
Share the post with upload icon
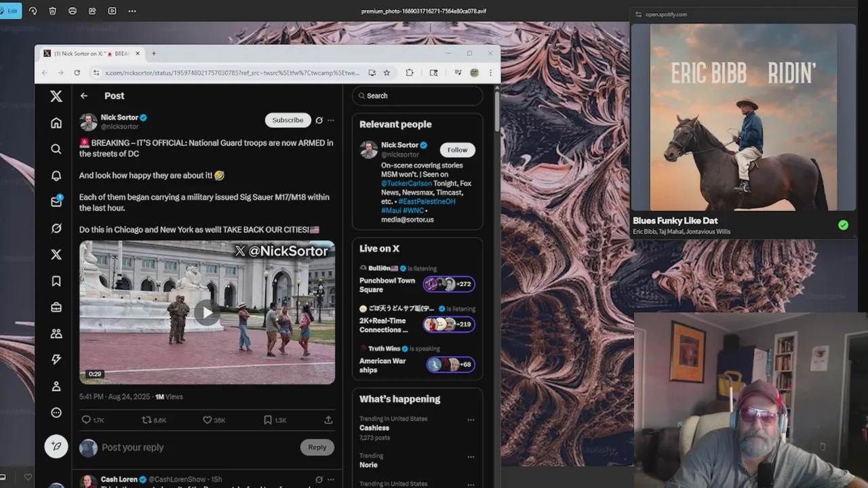tap(328, 420)
